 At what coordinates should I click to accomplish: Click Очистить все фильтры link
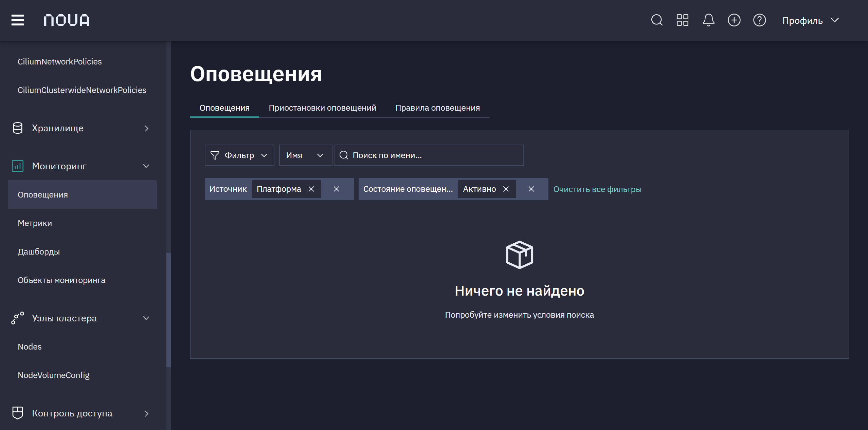(597, 189)
